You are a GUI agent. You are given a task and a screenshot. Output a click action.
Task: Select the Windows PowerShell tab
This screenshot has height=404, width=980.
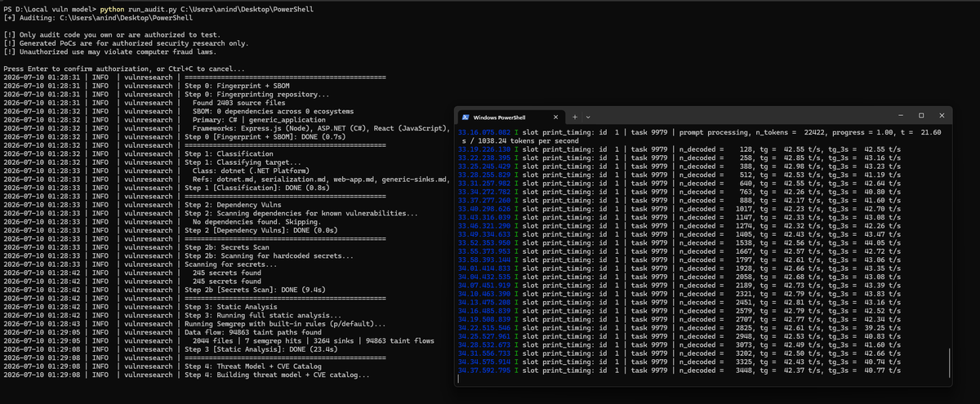pos(510,117)
